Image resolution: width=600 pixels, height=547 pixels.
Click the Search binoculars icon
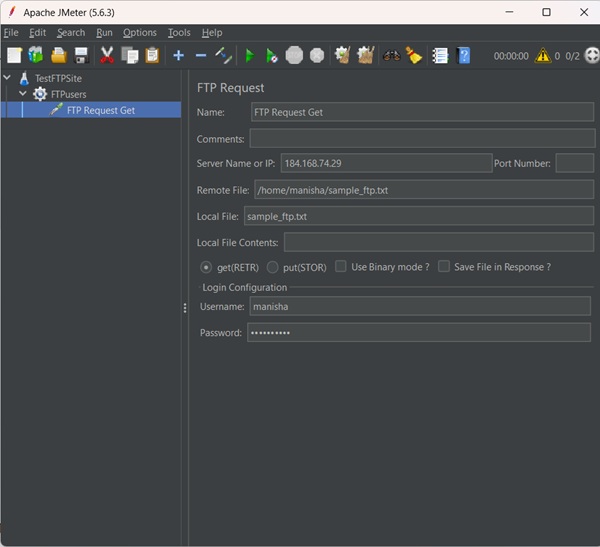pos(391,56)
